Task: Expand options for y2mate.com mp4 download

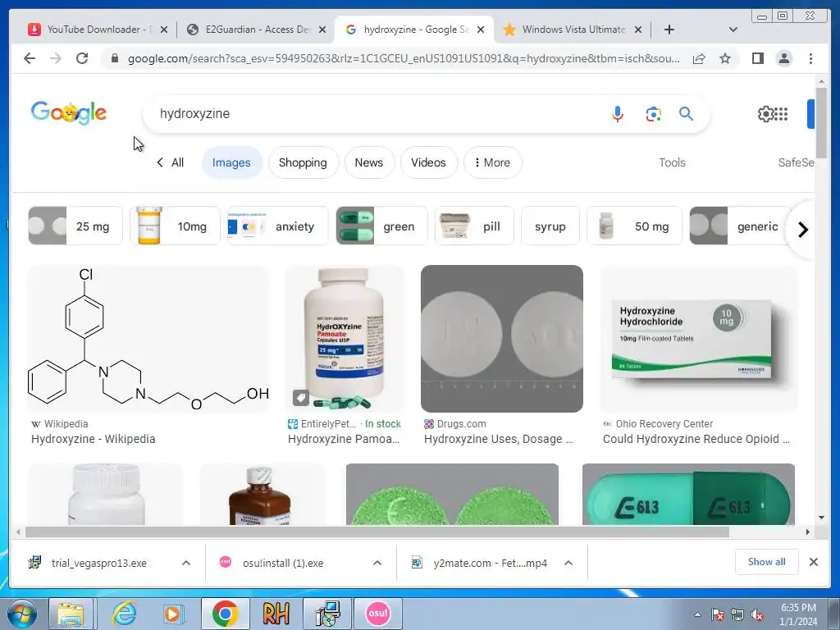Action: click(568, 563)
